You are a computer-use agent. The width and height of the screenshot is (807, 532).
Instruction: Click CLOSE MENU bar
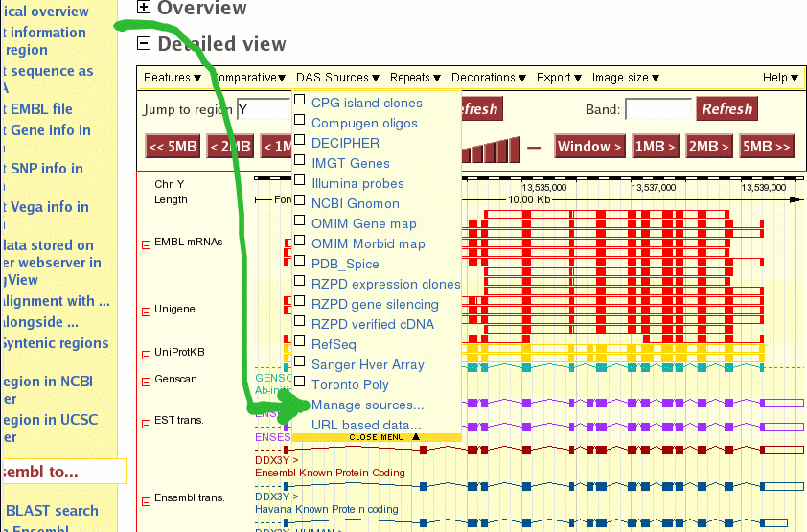click(x=377, y=437)
